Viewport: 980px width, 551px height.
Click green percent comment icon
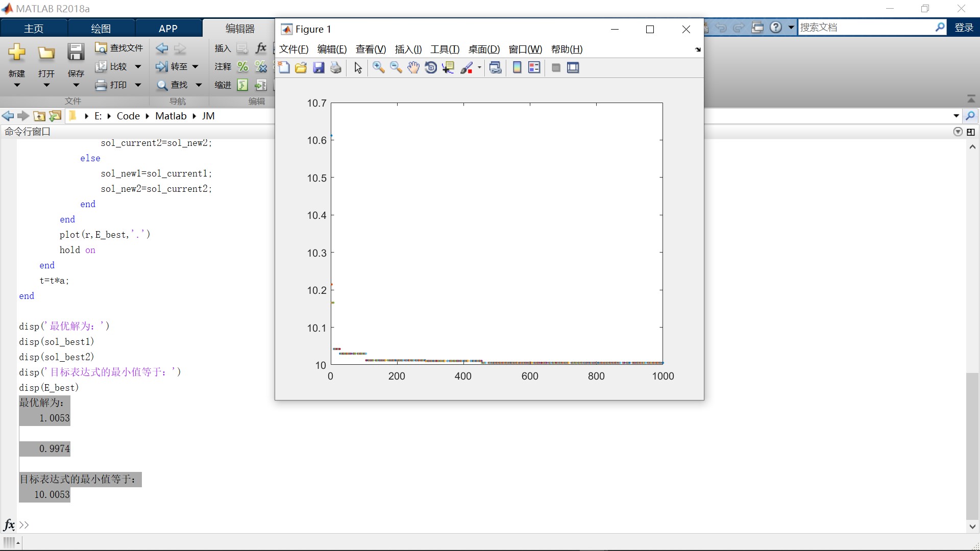point(243,66)
